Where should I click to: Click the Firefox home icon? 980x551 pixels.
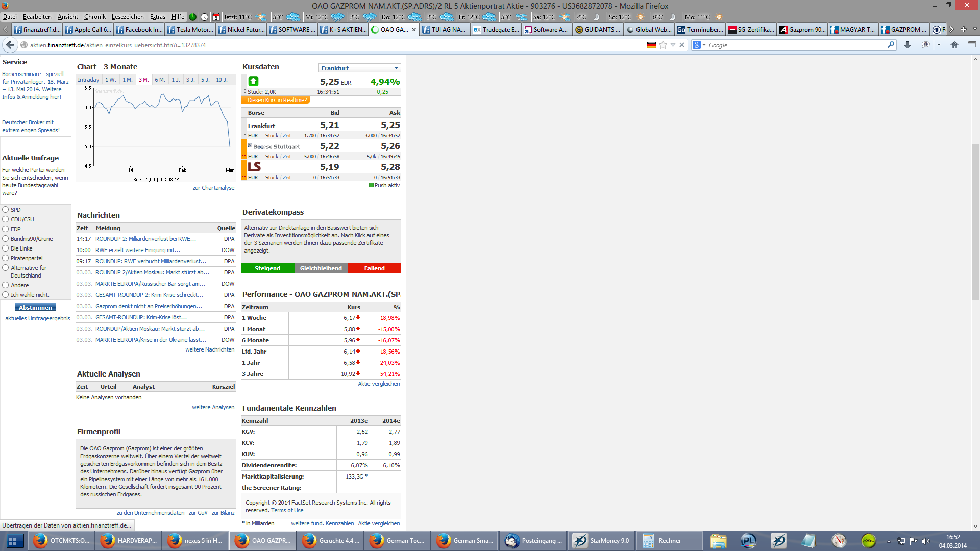954,45
